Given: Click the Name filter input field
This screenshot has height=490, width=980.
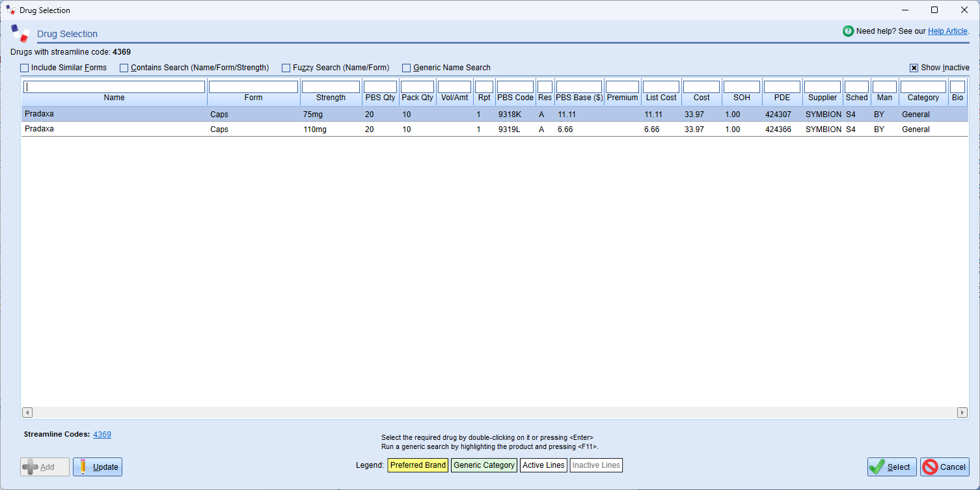Looking at the screenshot, I should click(114, 87).
